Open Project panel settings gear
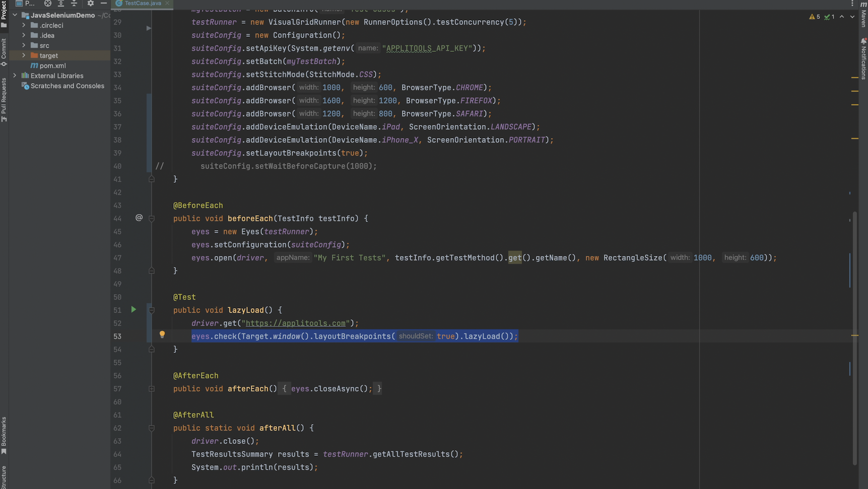 [x=91, y=3]
